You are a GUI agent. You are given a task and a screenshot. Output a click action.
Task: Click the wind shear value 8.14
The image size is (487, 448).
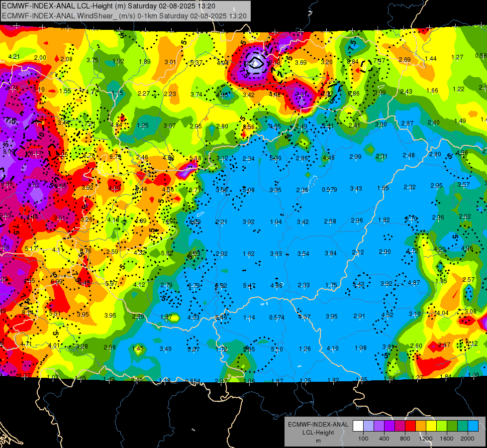(x=28, y=313)
